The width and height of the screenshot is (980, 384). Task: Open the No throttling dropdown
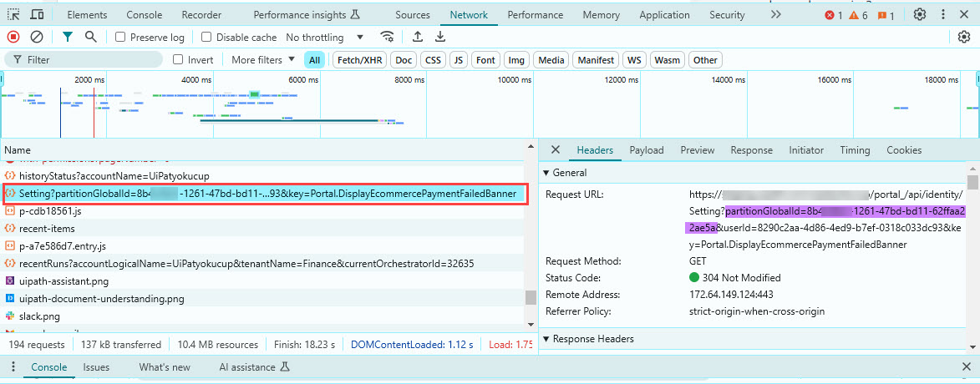[x=325, y=38]
